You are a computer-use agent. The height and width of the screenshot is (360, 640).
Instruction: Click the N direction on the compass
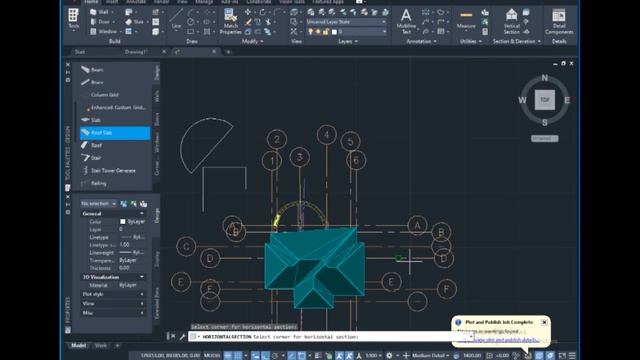(x=544, y=78)
